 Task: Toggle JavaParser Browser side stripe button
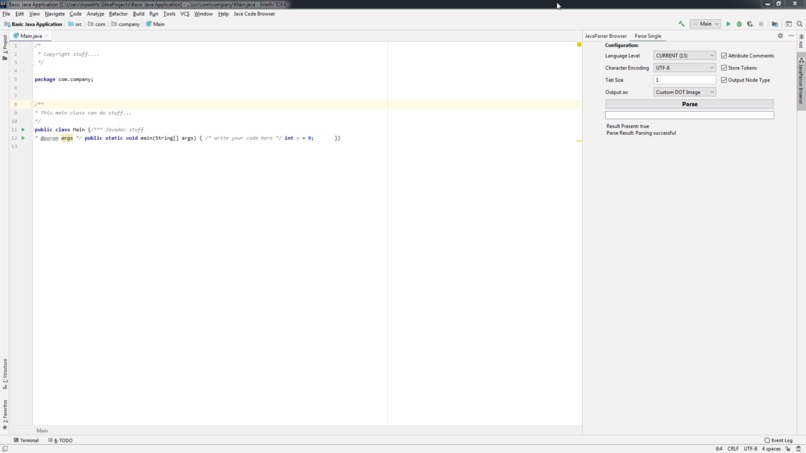[801, 81]
